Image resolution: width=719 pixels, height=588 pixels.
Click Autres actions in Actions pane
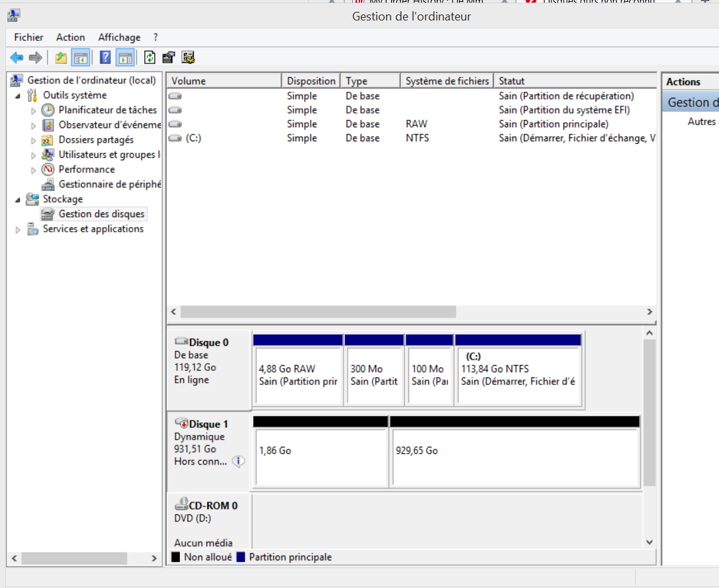coord(702,121)
